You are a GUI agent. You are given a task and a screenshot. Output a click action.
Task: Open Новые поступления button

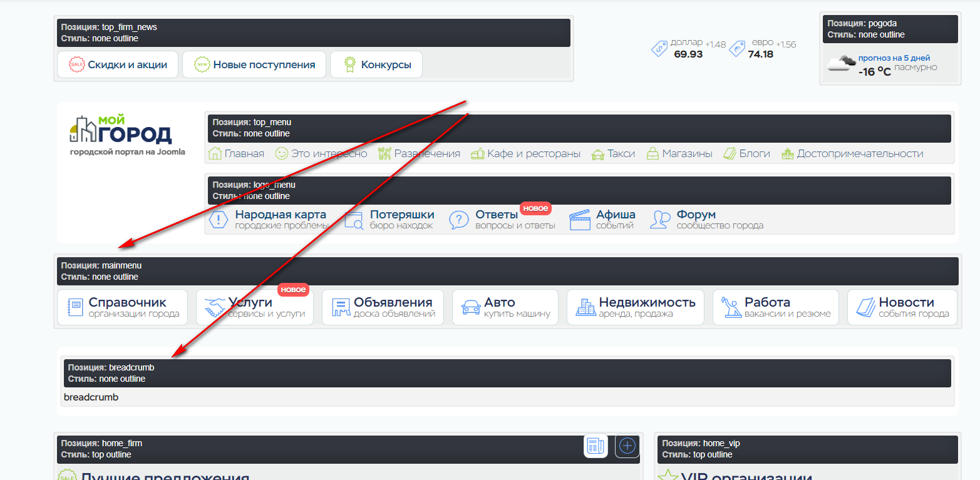[x=254, y=65]
